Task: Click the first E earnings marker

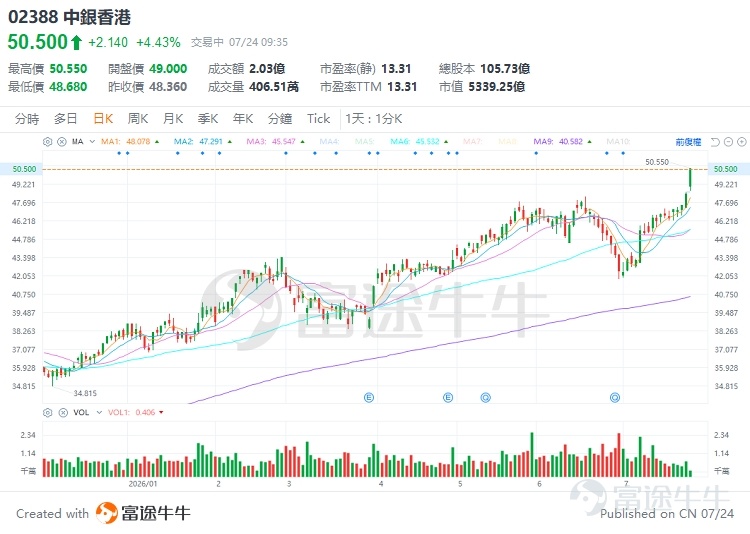Action: (x=369, y=397)
